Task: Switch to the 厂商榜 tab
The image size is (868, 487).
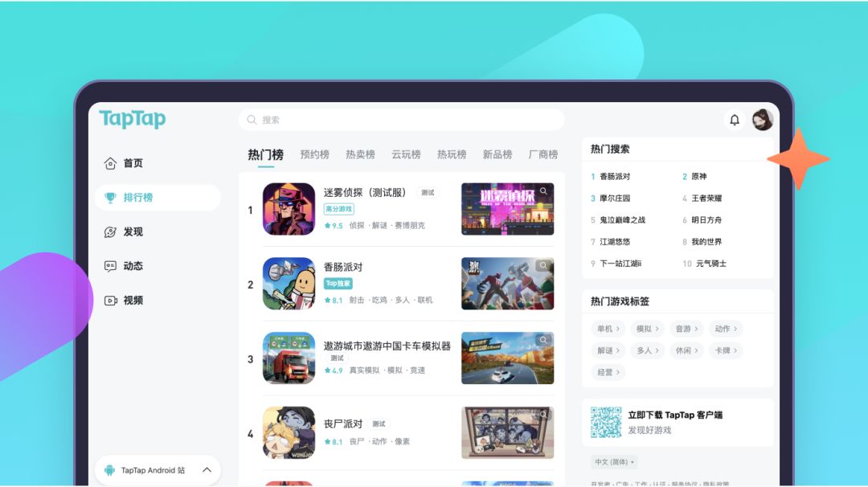Action: pyautogui.click(x=543, y=154)
